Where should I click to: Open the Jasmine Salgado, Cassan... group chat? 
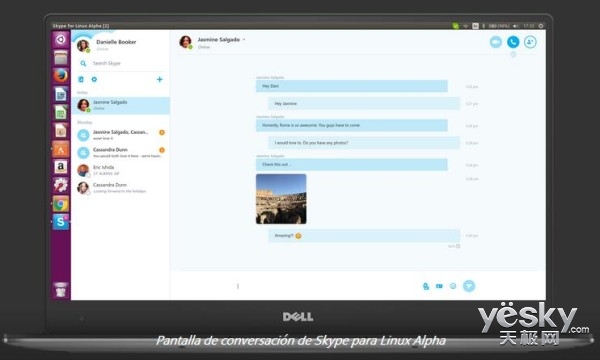(x=121, y=135)
